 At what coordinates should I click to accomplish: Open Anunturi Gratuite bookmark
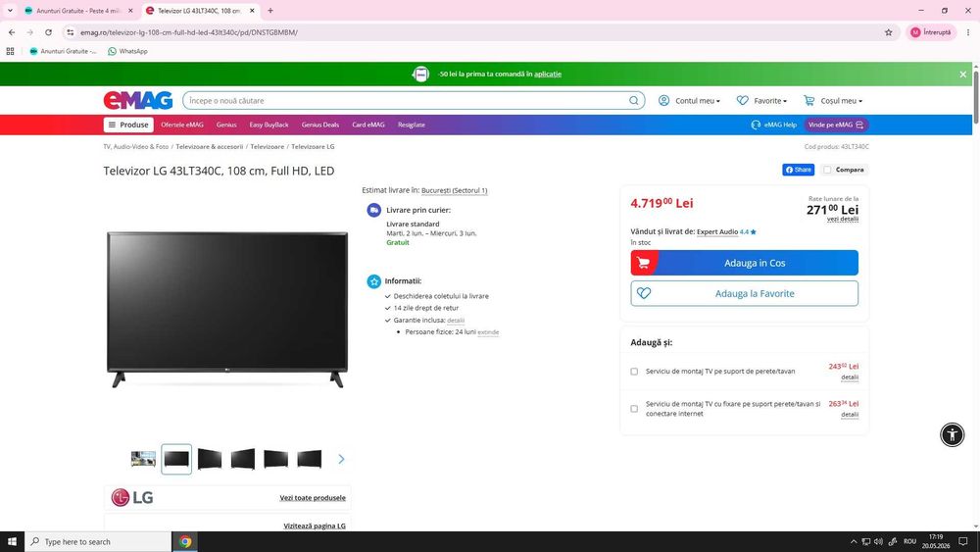(63, 51)
